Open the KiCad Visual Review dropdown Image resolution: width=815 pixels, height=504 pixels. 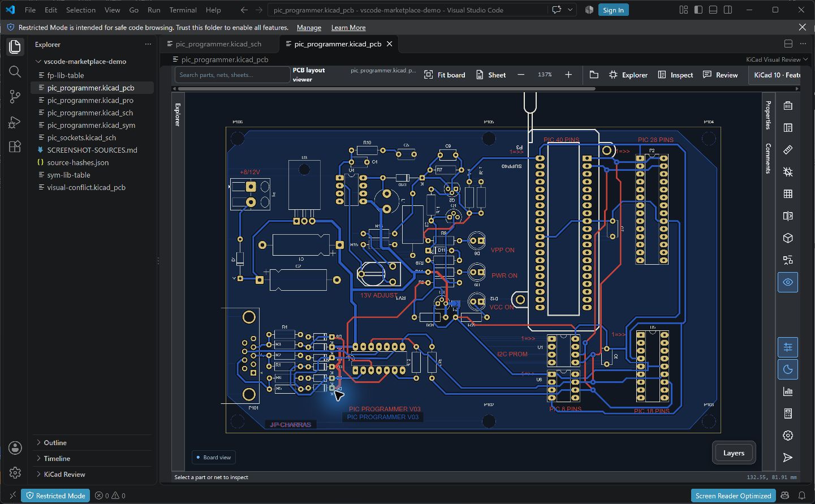click(777, 59)
